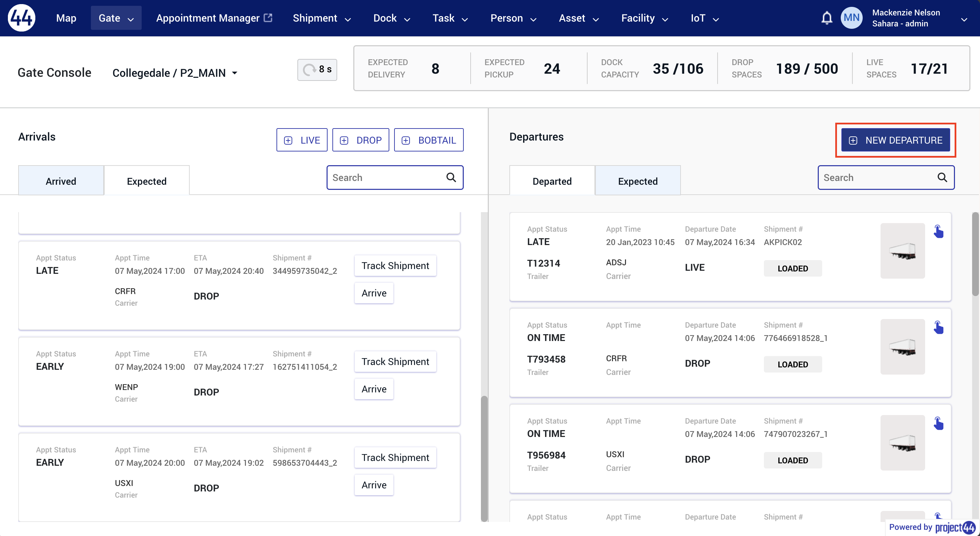980x536 pixels.
Task: Switch to the Arrived tab
Action: click(x=61, y=181)
